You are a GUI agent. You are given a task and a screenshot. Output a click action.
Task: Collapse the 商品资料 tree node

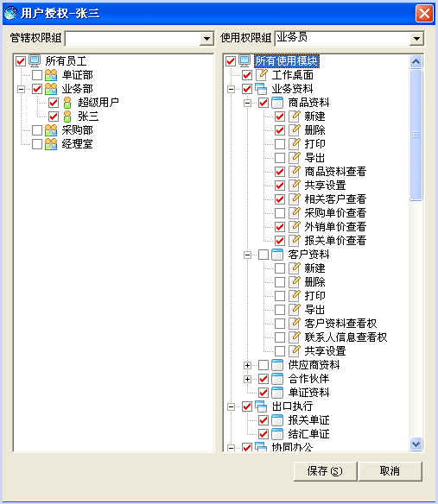coord(247,103)
